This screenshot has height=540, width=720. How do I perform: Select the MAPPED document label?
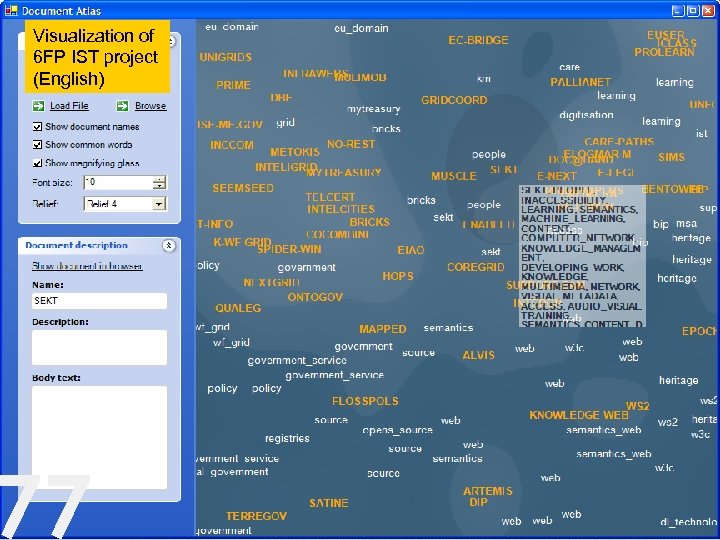382,329
